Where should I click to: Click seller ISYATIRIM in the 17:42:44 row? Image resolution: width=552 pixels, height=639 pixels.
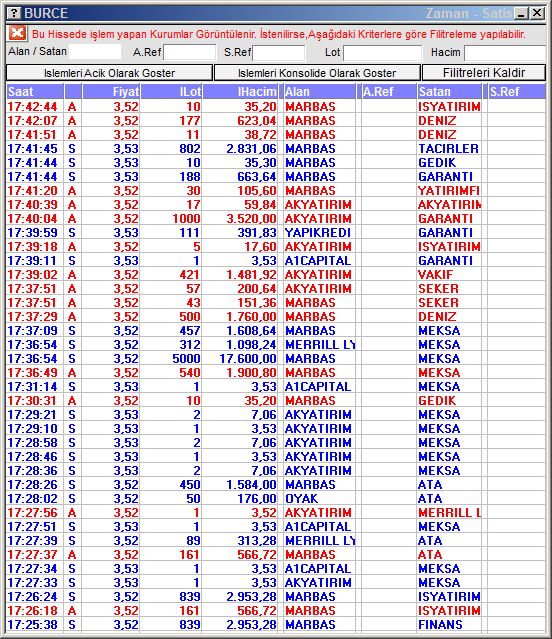[449, 107]
